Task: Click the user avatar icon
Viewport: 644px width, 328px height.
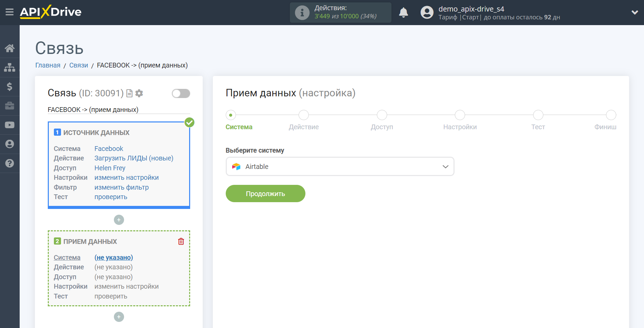Action: click(x=427, y=13)
